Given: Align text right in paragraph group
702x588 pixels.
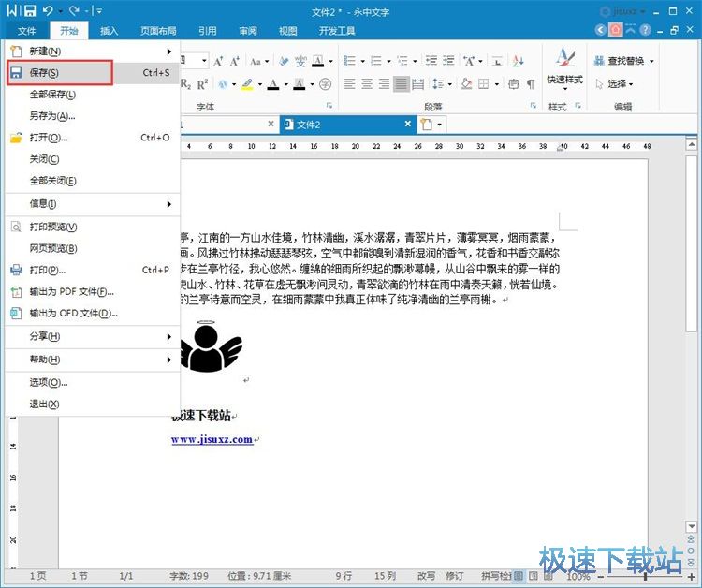Looking at the screenshot, I should click(384, 83).
